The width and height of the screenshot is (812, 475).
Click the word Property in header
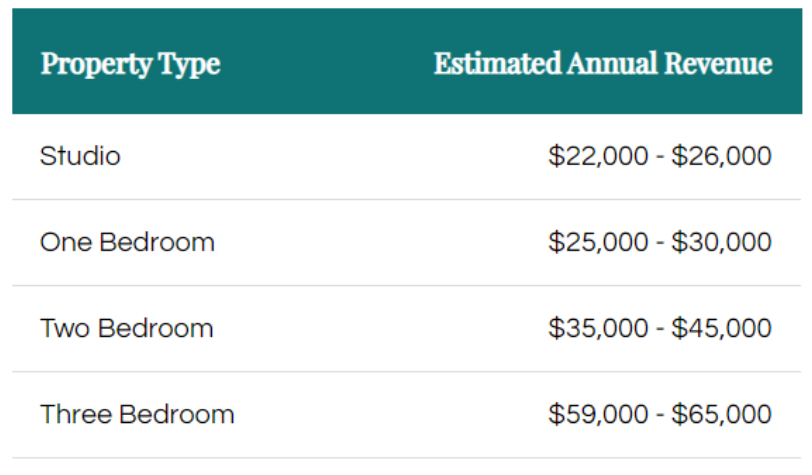(x=96, y=65)
